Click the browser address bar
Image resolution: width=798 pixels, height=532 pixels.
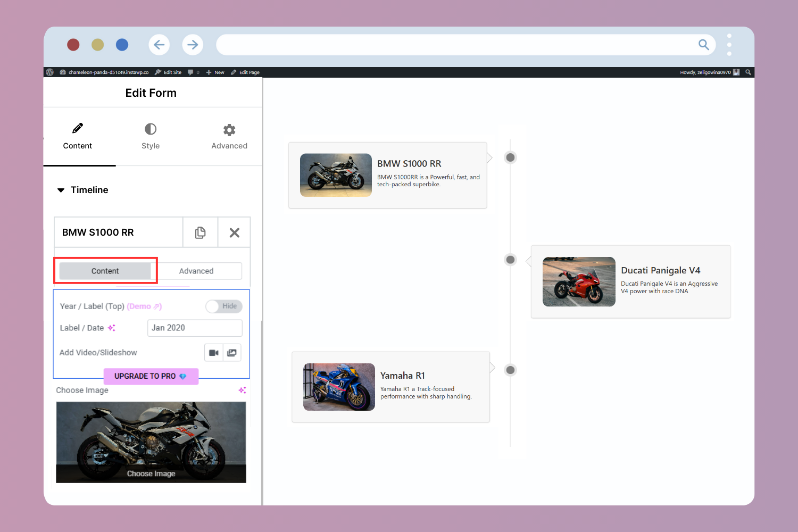[x=465, y=45]
